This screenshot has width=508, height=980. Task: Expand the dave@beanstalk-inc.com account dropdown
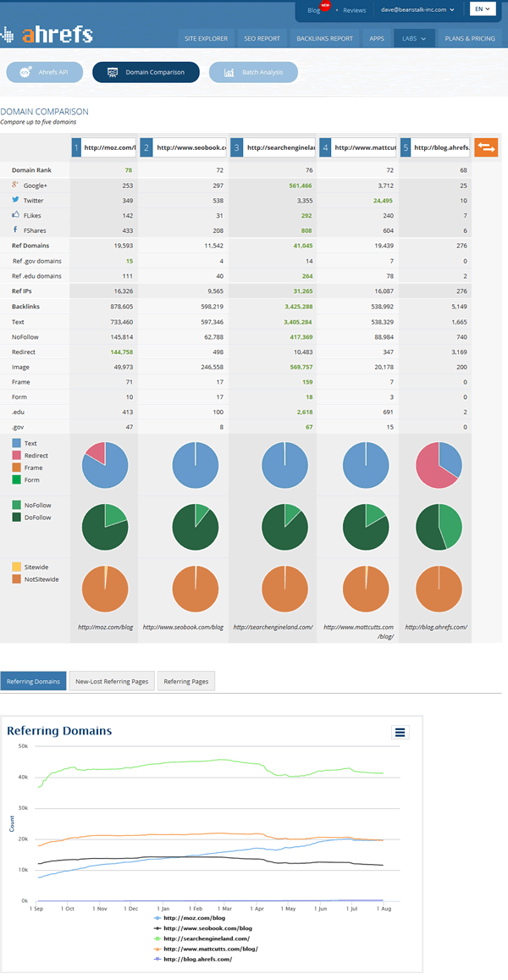point(417,10)
